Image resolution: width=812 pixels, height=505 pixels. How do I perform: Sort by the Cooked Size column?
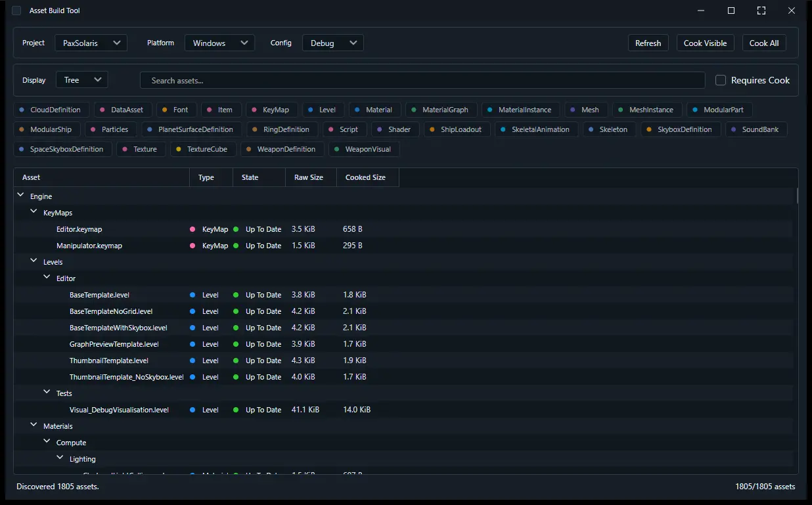click(368, 177)
